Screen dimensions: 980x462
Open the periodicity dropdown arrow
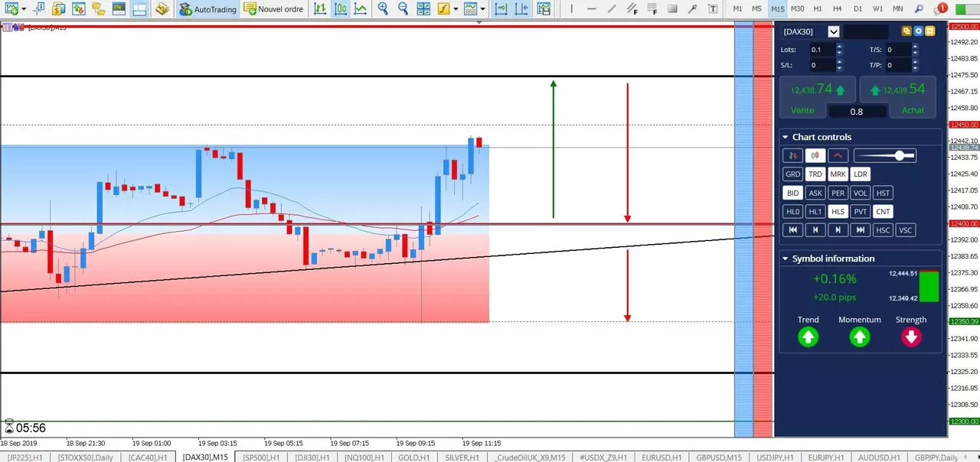click(483, 9)
